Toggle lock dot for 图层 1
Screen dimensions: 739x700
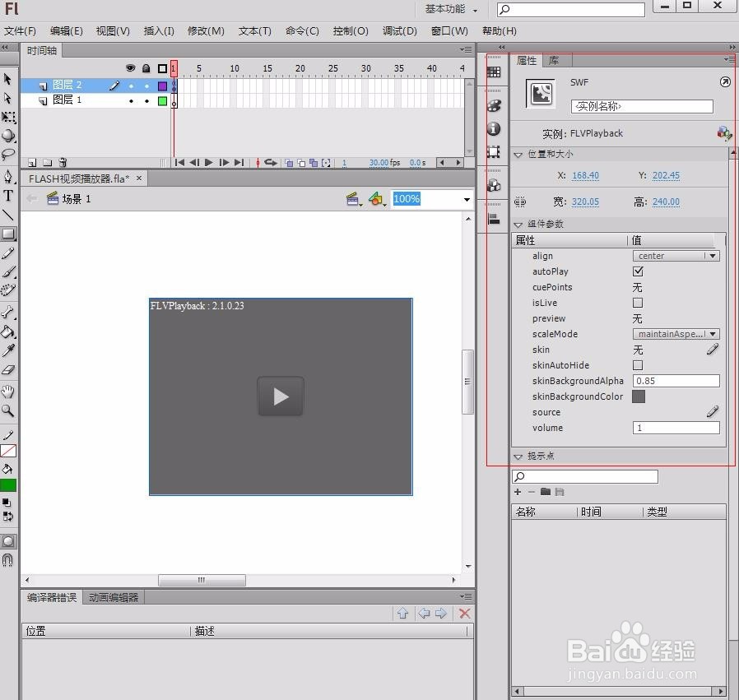coord(146,101)
